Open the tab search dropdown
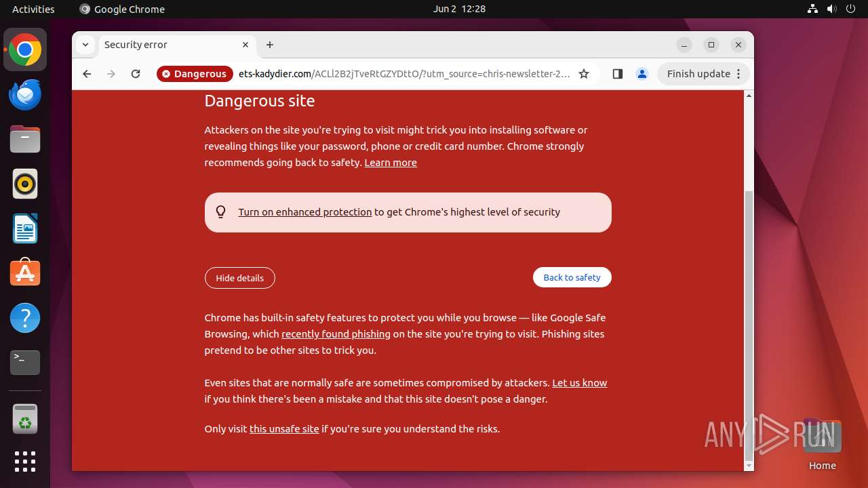 [85, 45]
